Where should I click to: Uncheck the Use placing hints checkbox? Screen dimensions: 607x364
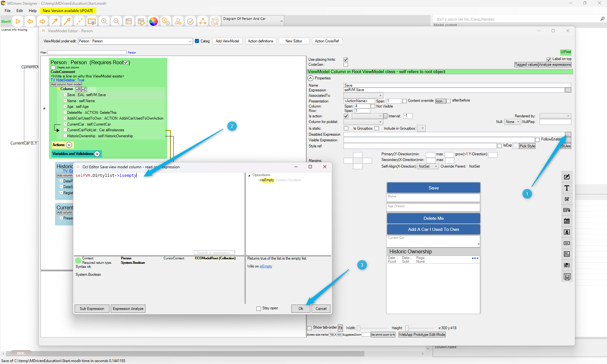point(346,59)
